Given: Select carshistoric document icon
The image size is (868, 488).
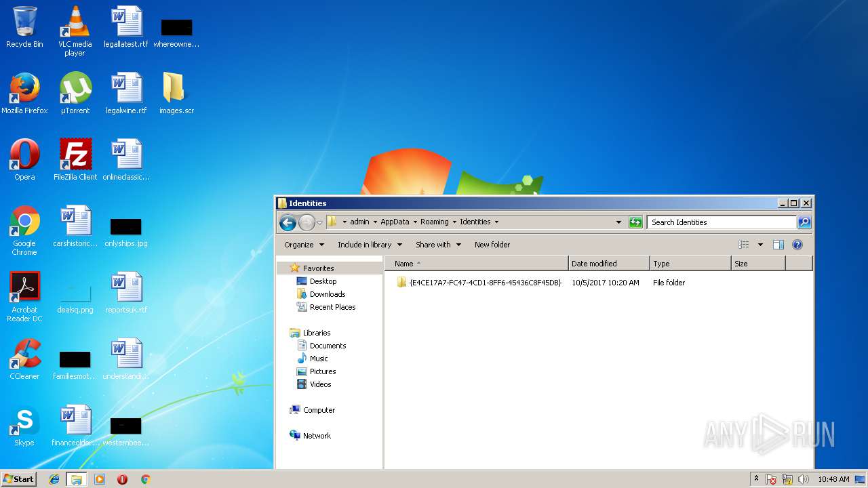Looking at the screenshot, I should 75,226.
